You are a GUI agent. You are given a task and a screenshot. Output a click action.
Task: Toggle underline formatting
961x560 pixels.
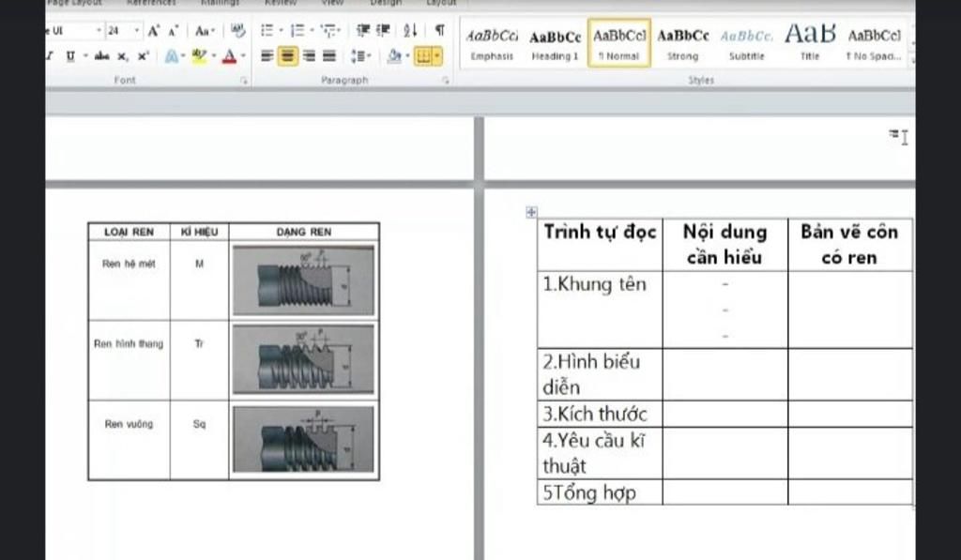(70, 56)
